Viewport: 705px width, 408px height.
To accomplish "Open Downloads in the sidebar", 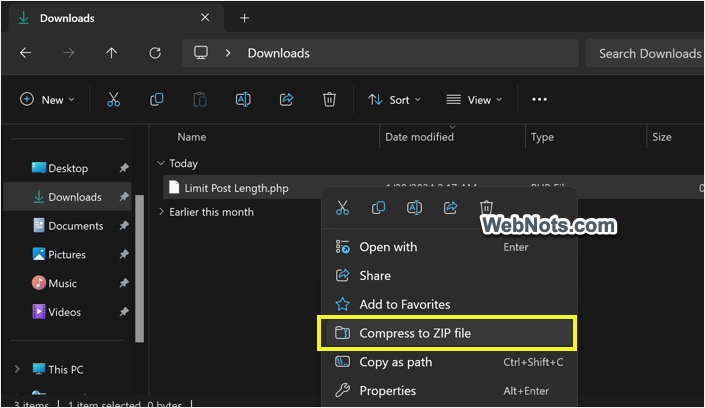I will click(x=67, y=197).
